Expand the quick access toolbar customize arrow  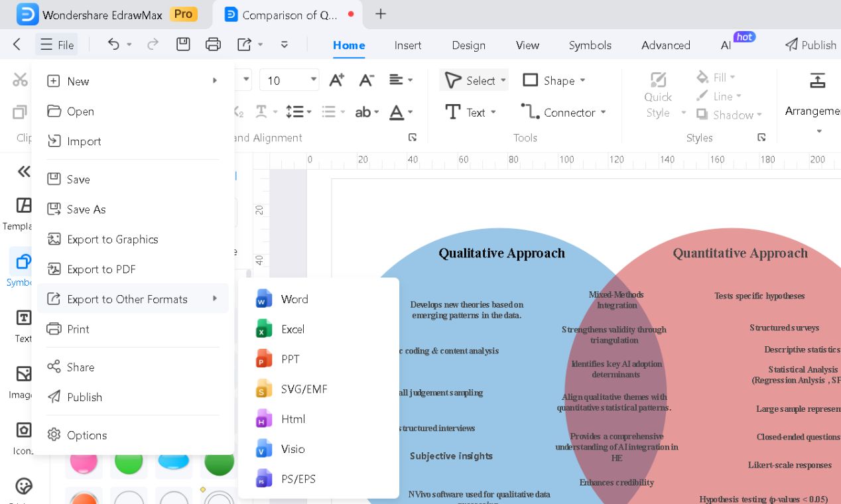coord(285,44)
